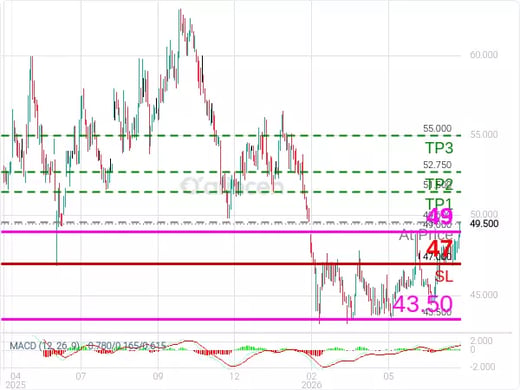Select the At Price annotation text
This screenshot has width=520, height=390.
coord(426,235)
